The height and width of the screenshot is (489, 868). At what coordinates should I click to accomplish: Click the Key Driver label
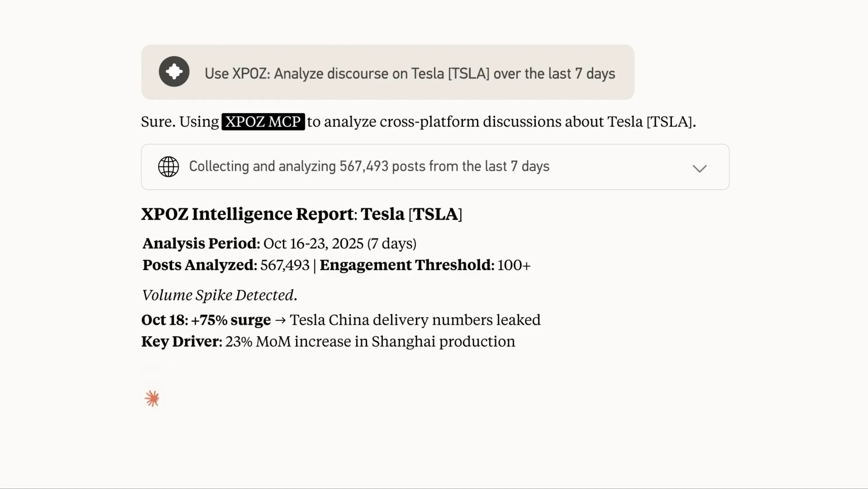[182, 341]
